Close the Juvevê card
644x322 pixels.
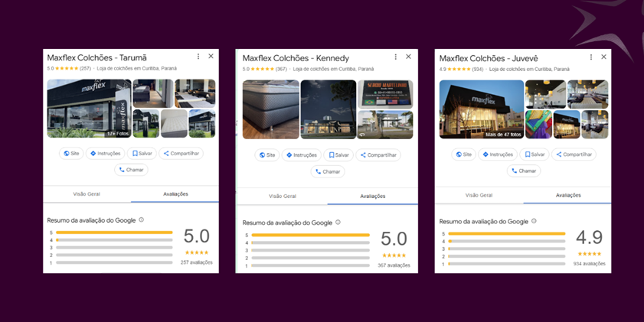603,57
